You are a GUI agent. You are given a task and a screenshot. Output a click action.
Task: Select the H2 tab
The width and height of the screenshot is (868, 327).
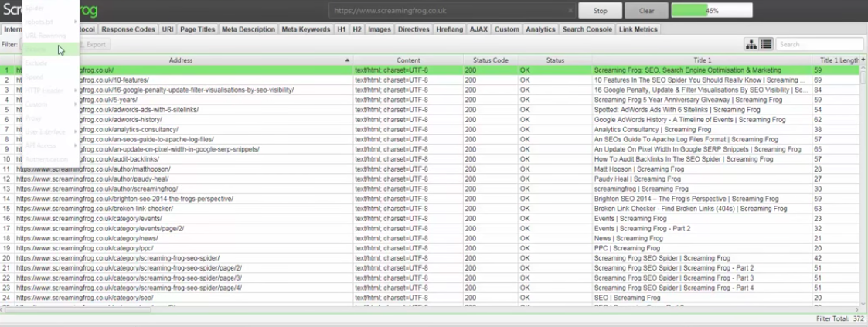tap(357, 29)
